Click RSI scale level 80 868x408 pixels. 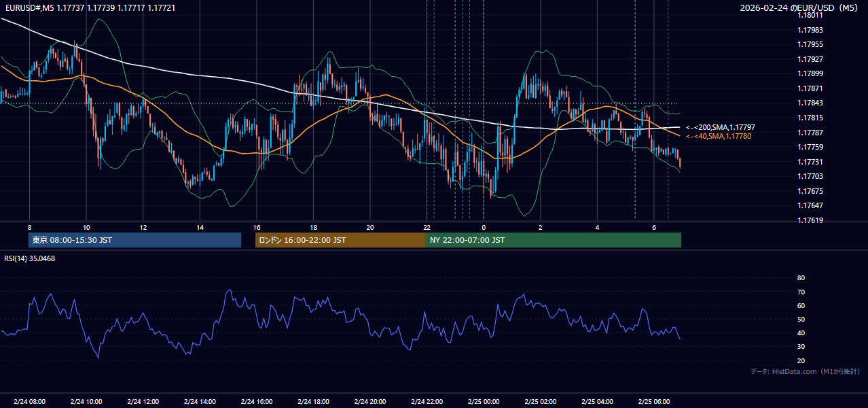(801, 278)
